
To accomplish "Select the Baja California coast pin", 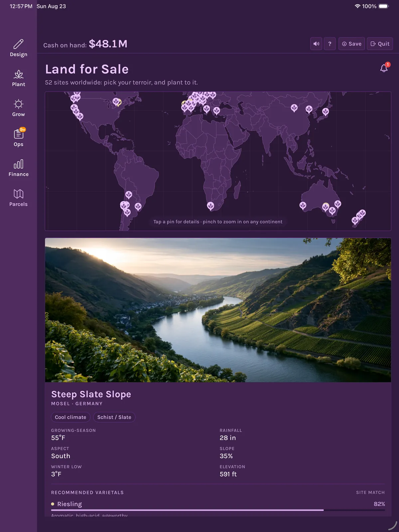I will (80, 116).
